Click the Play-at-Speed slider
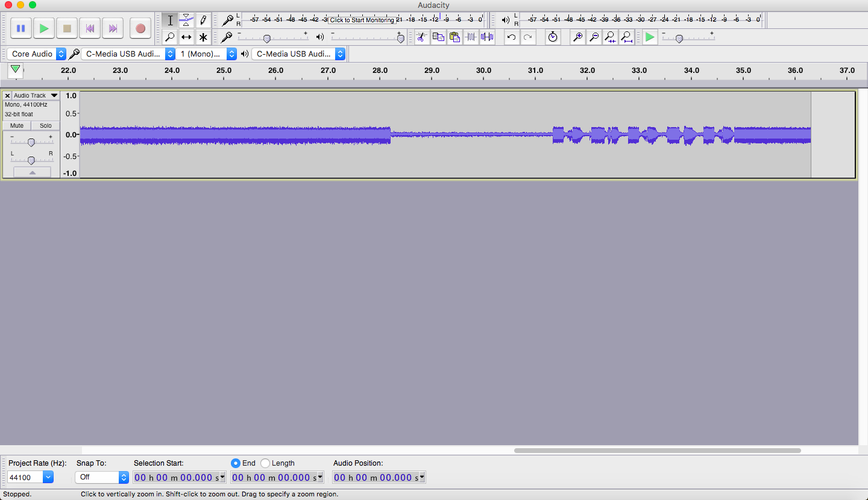Screen dimensions: 868x500 point(688,38)
